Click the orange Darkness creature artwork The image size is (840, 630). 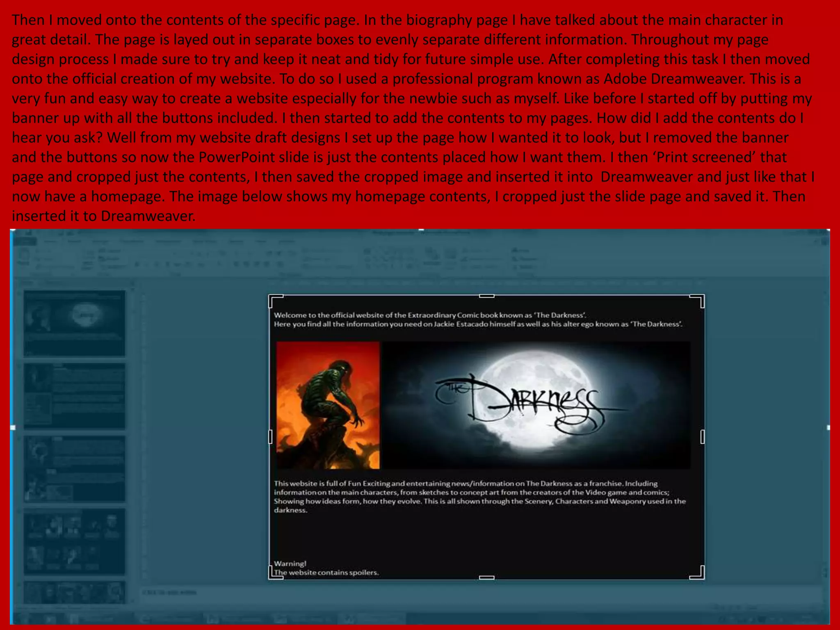coord(328,405)
